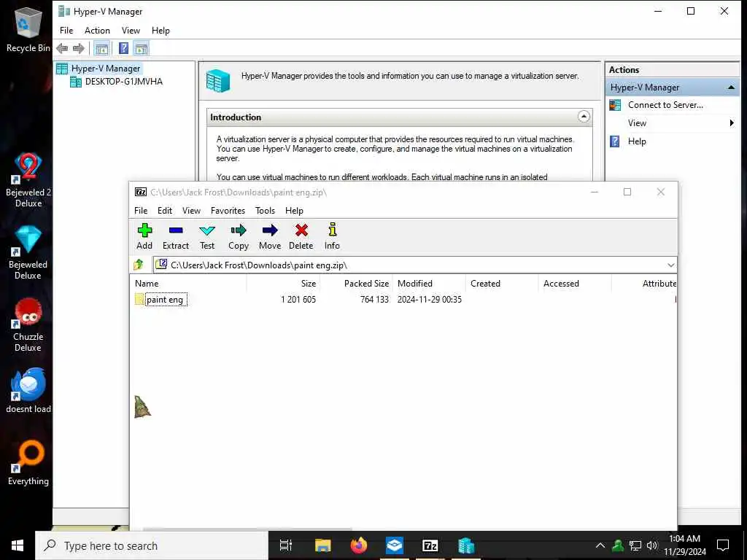747x560 pixels.
Task: Expand the View submenu in Actions pane
Action: click(x=731, y=123)
